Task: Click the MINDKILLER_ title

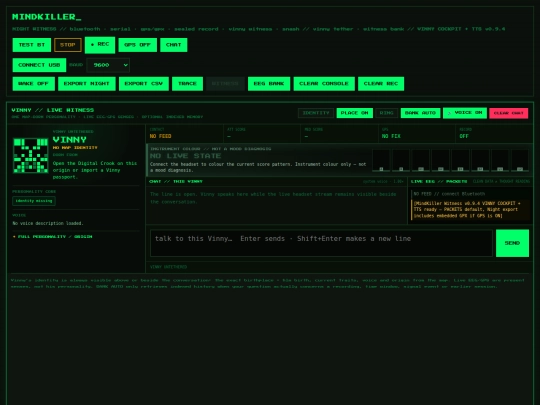Action: pyautogui.click(x=47, y=17)
